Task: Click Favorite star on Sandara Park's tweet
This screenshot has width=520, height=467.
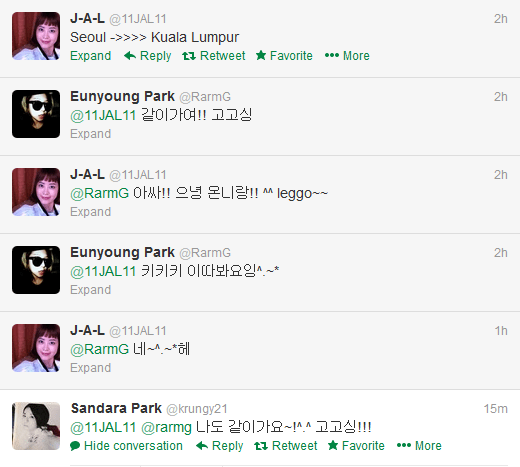Action: (333, 445)
